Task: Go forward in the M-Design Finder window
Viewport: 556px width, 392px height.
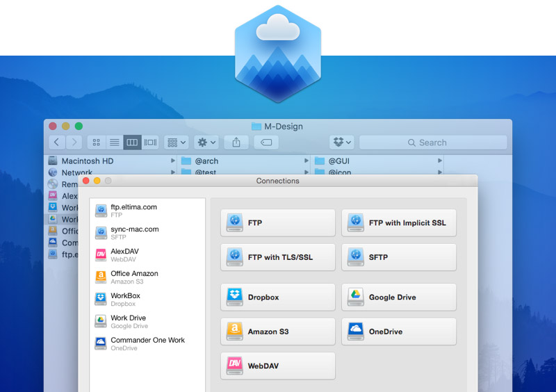Action: pyautogui.click(x=74, y=142)
